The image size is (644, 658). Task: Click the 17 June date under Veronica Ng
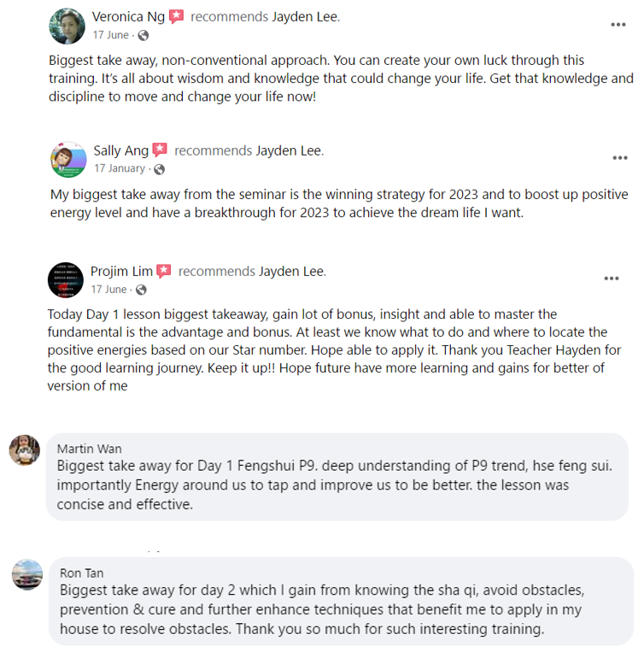click(x=111, y=35)
